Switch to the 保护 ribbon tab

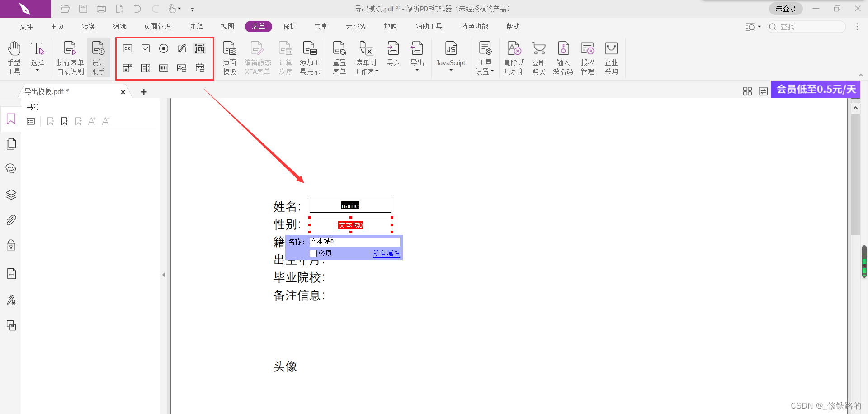(x=289, y=26)
